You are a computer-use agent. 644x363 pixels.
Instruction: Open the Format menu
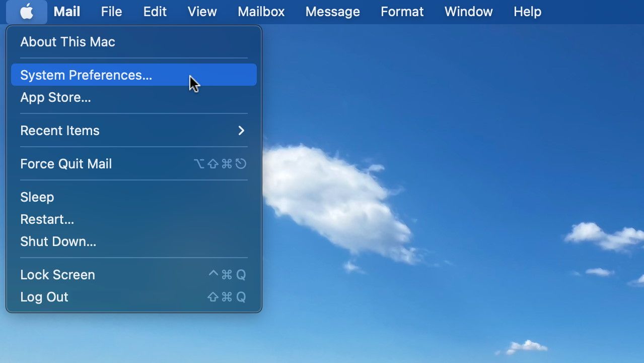coord(402,12)
